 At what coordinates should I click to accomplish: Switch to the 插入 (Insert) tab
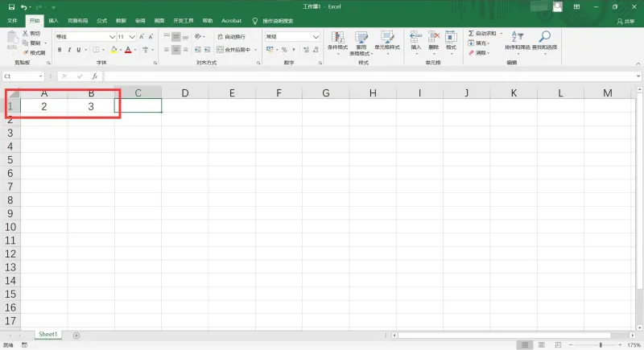click(53, 20)
